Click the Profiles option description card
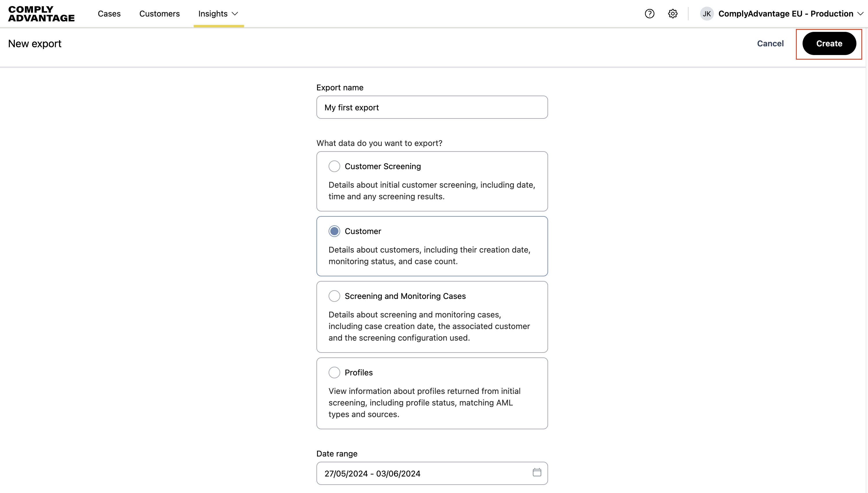This screenshot has height=493, width=868. tap(432, 403)
